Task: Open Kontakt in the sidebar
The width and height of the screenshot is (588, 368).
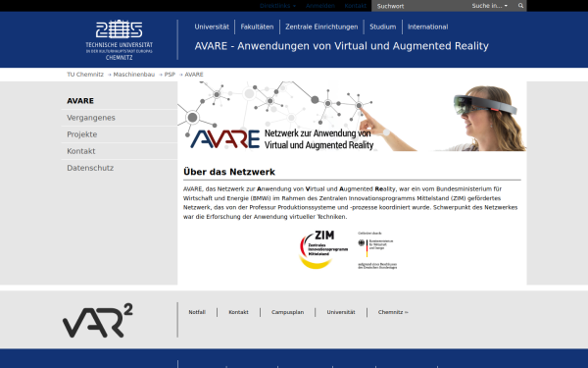Action: click(120, 151)
